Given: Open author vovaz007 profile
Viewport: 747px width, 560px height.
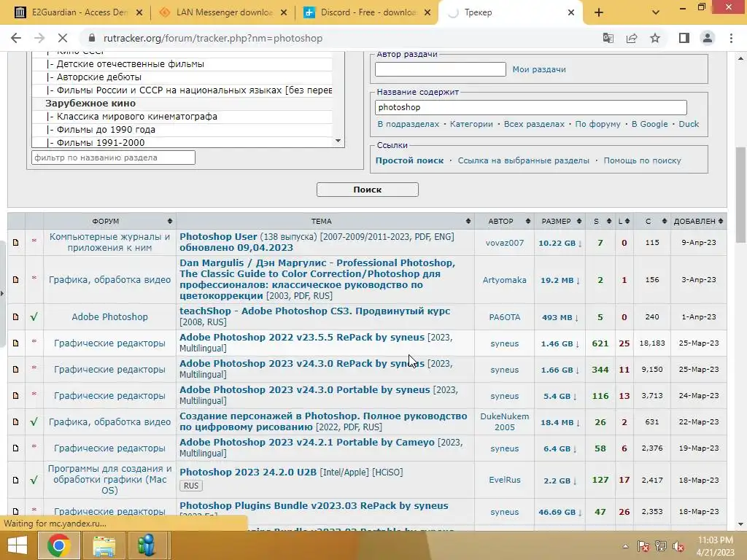Looking at the screenshot, I should pyautogui.click(x=505, y=243).
